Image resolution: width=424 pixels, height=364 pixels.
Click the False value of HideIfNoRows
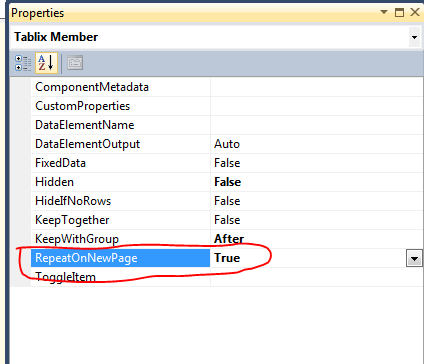pos(227,201)
